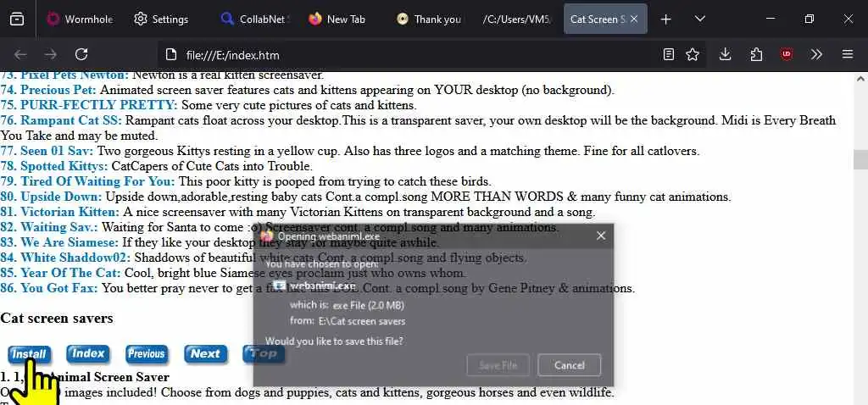The image size is (868, 405).
Task: Open the Victorian Kitten link
Action: 70,212
